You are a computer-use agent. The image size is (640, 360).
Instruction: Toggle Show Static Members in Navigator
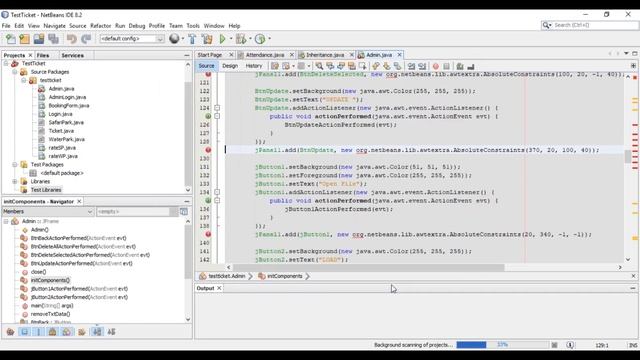(x=39, y=332)
